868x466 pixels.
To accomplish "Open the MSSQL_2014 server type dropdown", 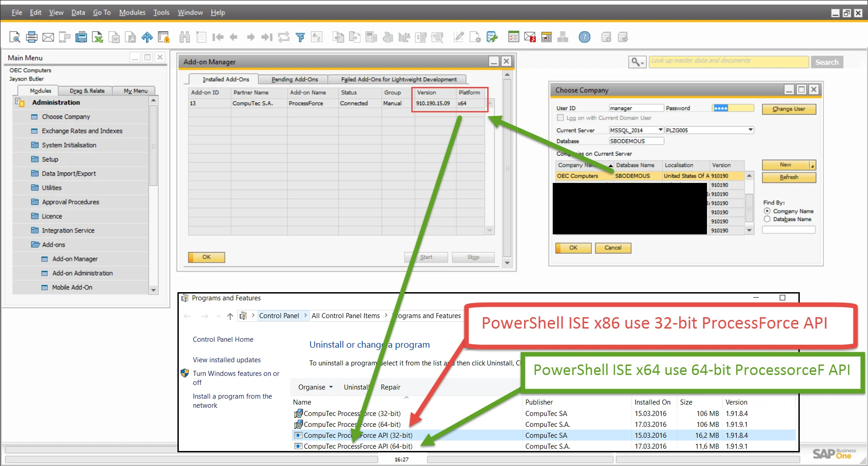I will click(660, 130).
